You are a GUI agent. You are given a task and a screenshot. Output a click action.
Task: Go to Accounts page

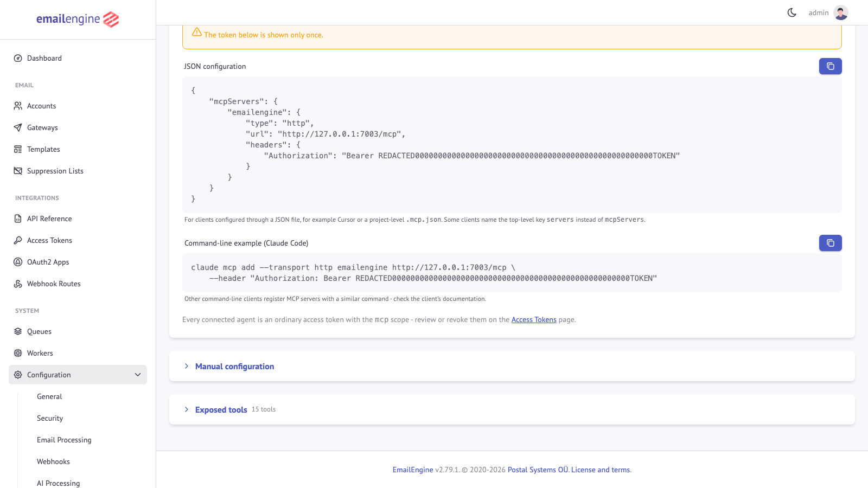[x=78, y=106]
